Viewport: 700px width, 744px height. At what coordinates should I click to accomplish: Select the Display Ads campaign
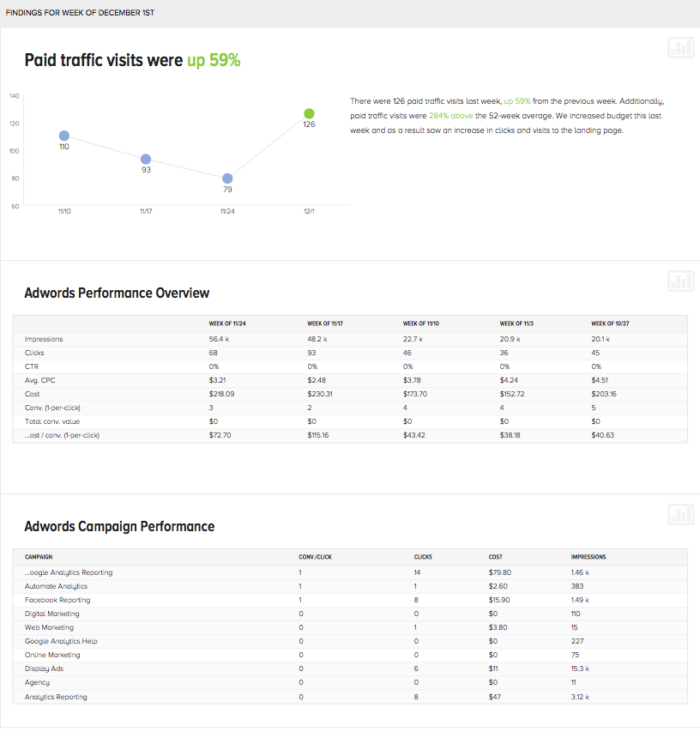45,668
